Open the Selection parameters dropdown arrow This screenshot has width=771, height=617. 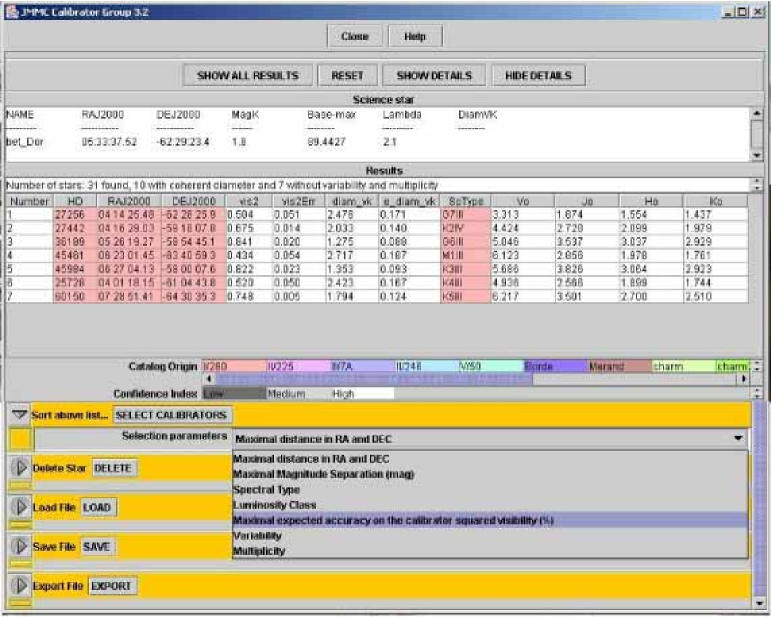(738, 438)
